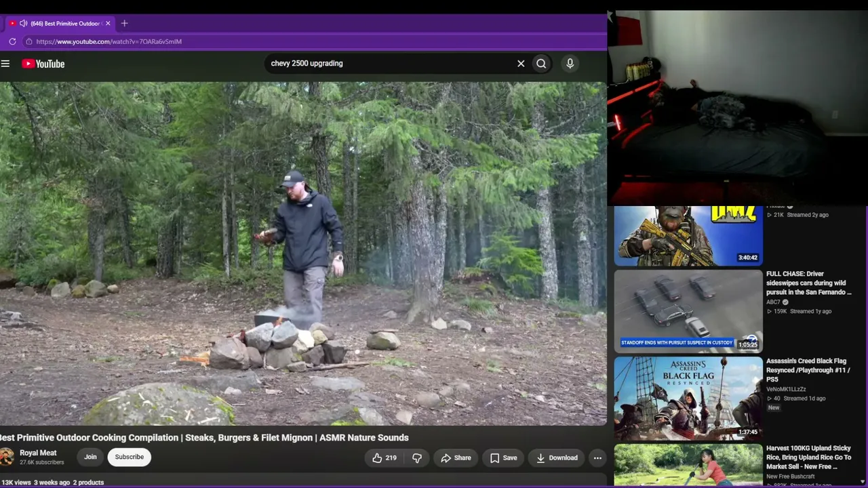The height and width of the screenshot is (488, 868).
Task: Share this video
Action: (456, 458)
